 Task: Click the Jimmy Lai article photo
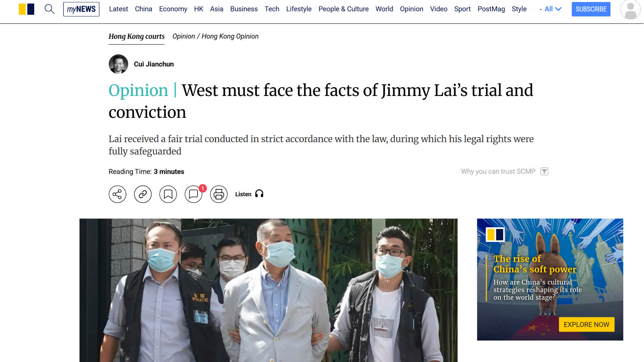coord(268,290)
